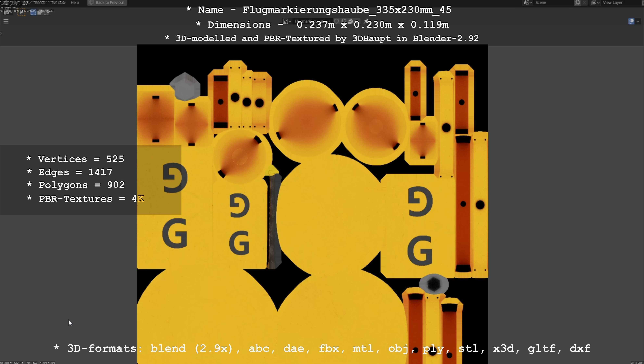
Task: Expand the left sidebar collapse arrow
Action: click(x=1, y=33)
